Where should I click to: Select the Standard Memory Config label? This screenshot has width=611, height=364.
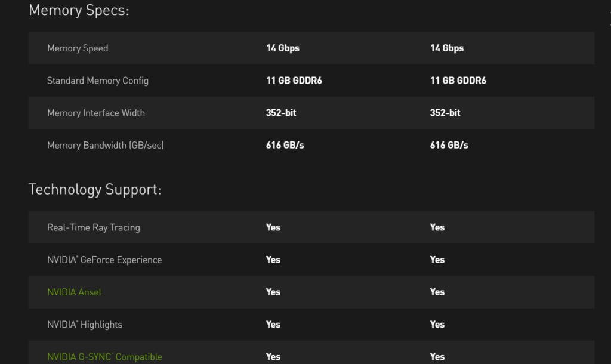[x=98, y=81]
